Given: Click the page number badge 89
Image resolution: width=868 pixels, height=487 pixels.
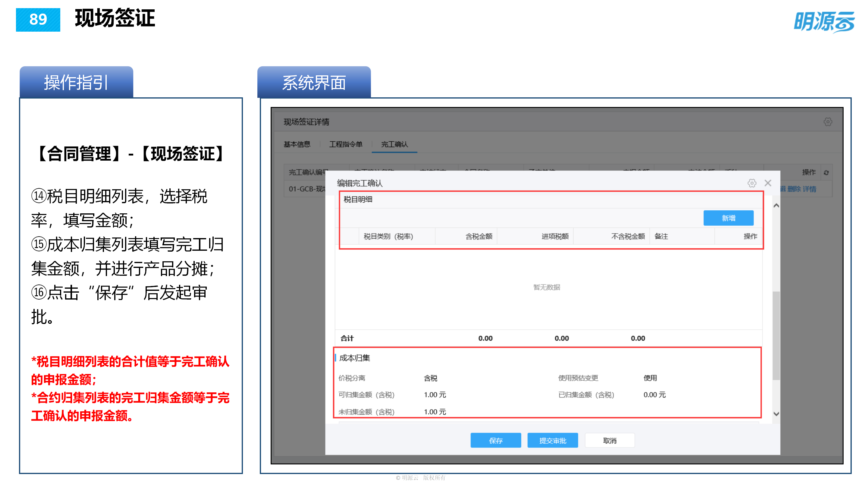Looking at the screenshot, I should click(38, 19).
